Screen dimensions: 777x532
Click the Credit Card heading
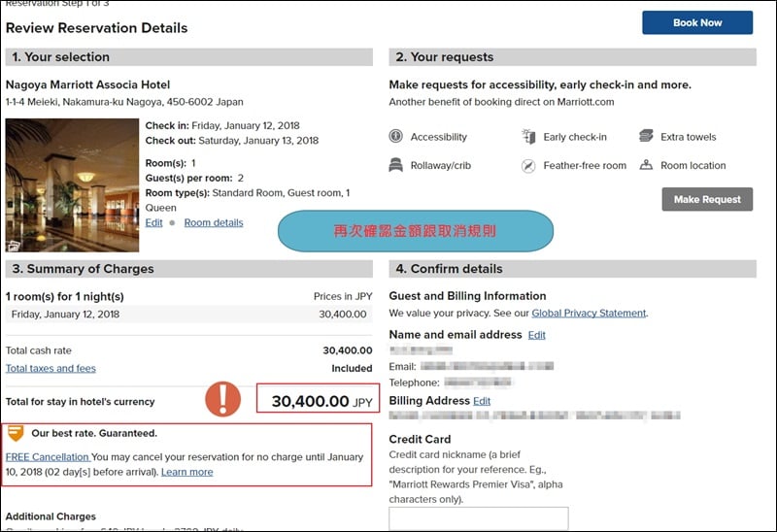click(x=420, y=440)
